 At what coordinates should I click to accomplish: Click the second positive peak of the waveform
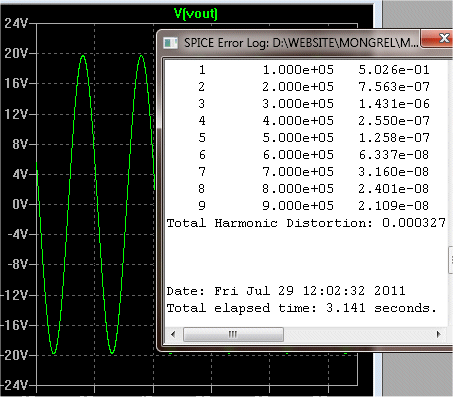[x=141, y=56]
